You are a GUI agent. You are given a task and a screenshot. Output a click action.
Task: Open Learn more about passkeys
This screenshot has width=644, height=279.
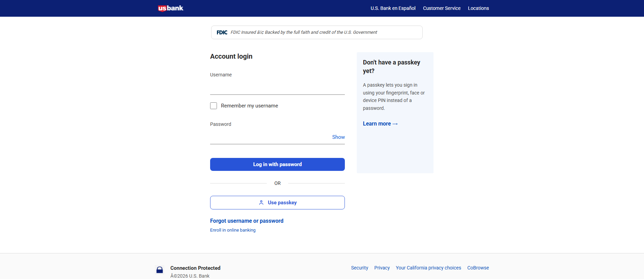[x=380, y=124]
